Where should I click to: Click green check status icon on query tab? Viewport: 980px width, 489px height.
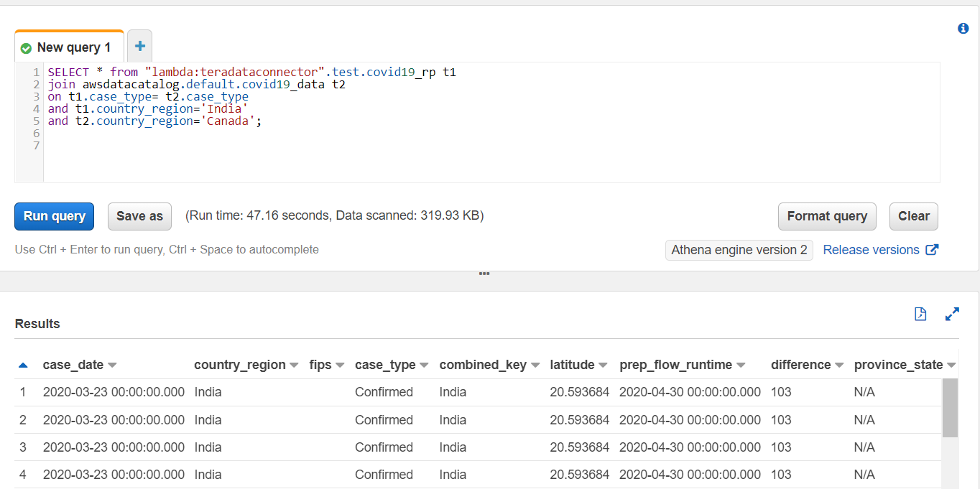click(27, 48)
